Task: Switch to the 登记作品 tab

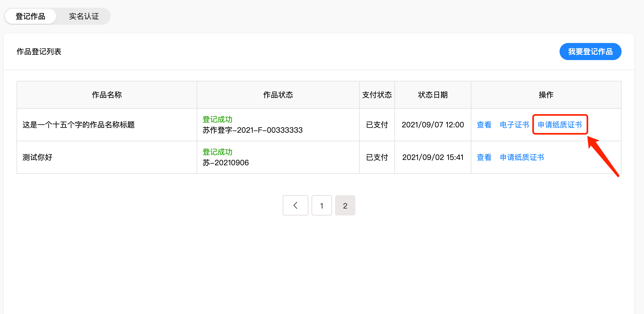Action: (x=30, y=16)
